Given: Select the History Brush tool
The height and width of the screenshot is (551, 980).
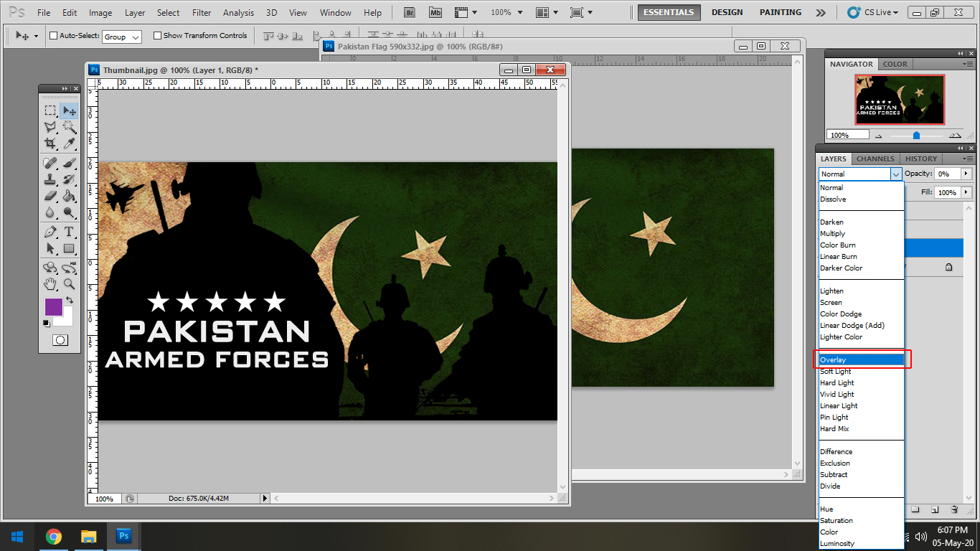Looking at the screenshot, I should pyautogui.click(x=70, y=179).
